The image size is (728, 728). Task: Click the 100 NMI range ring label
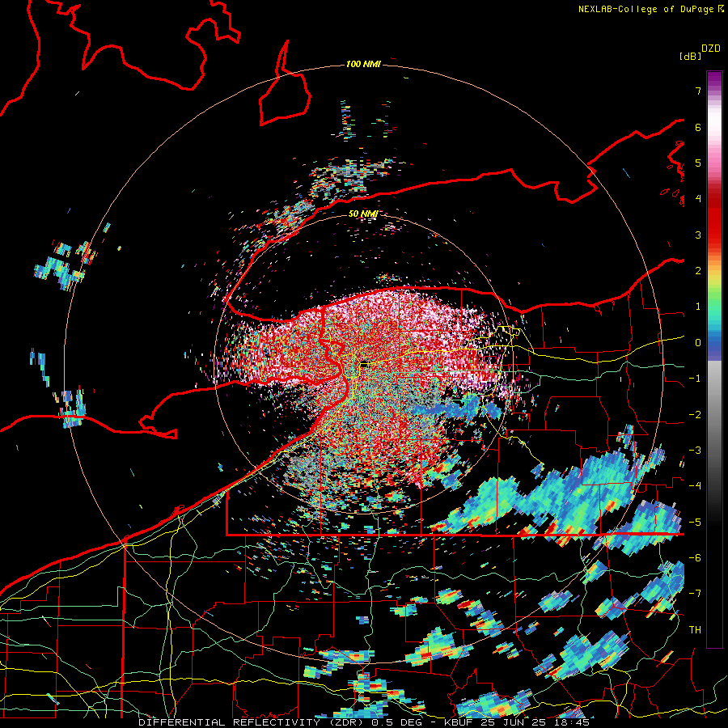[x=363, y=64]
